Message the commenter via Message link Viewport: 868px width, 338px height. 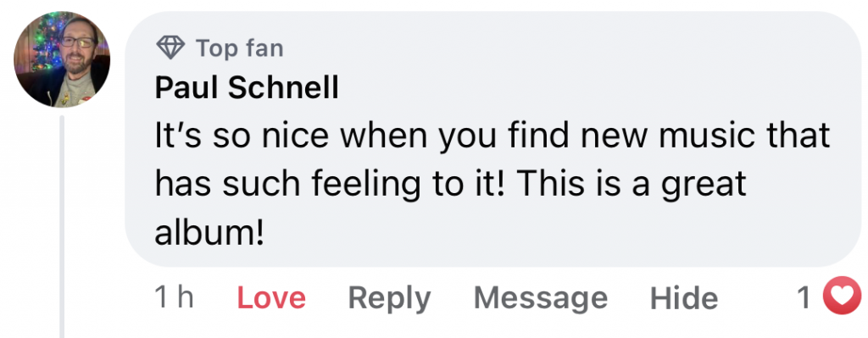pos(540,299)
